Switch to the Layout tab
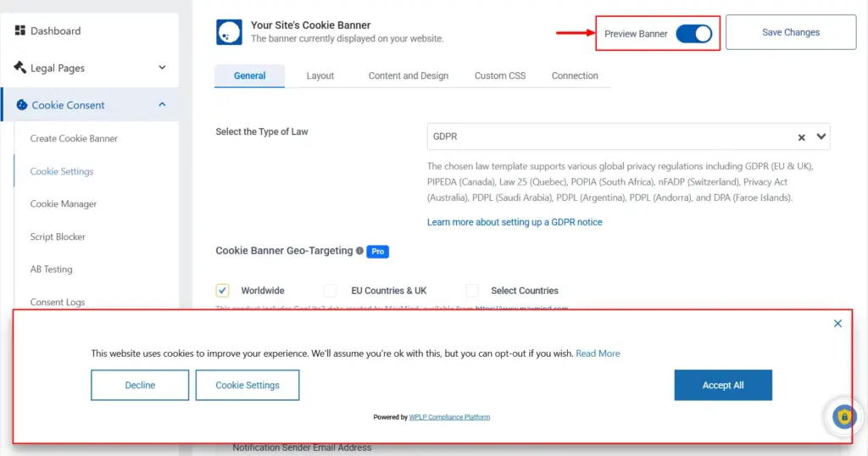 (320, 75)
